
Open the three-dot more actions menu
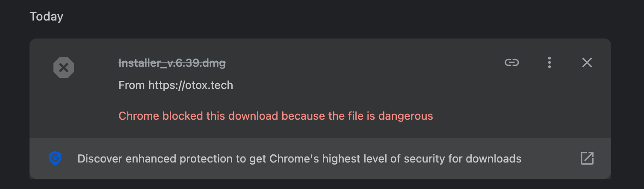tap(549, 63)
